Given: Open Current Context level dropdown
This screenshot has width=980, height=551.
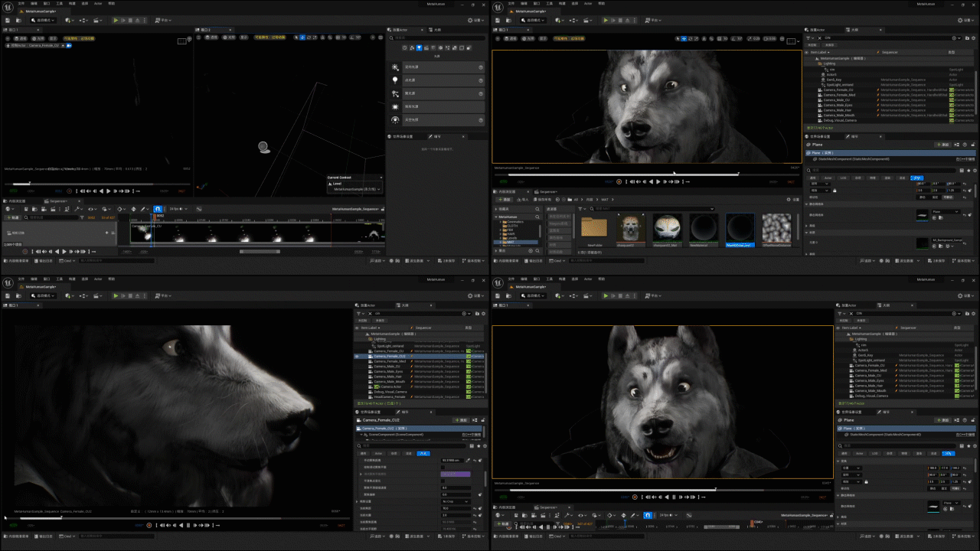Looking at the screenshot, I should pos(355,188).
